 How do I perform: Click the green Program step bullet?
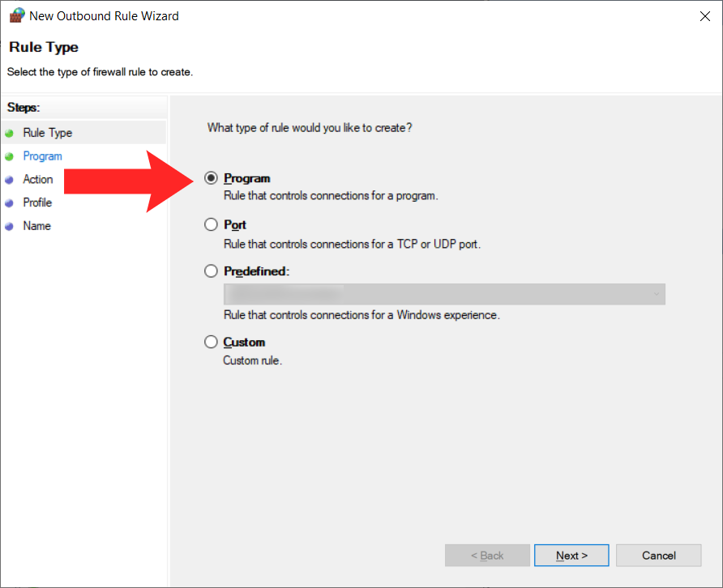[9, 156]
